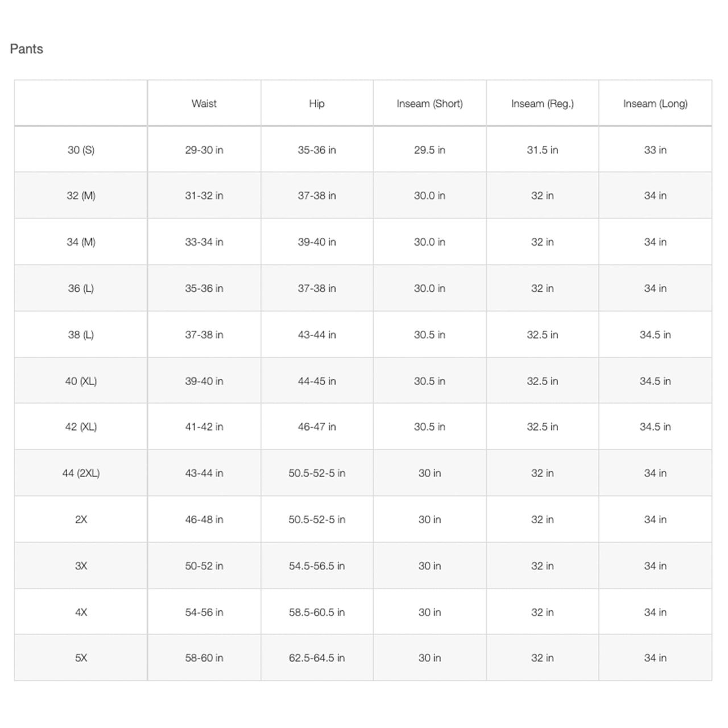728x728 pixels.
Task: Click the 32 (M) size row label
Action: (x=81, y=196)
